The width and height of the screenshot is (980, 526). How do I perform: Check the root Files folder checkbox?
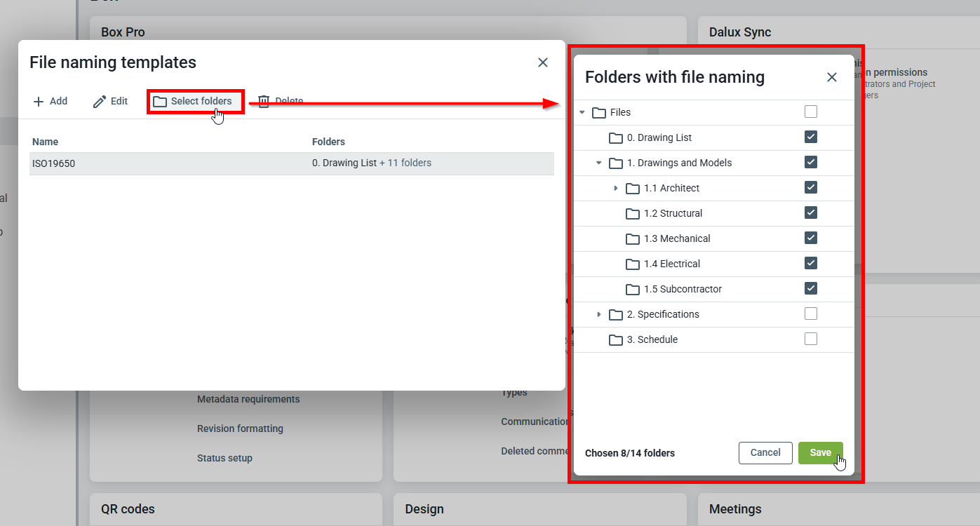(811, 112)
